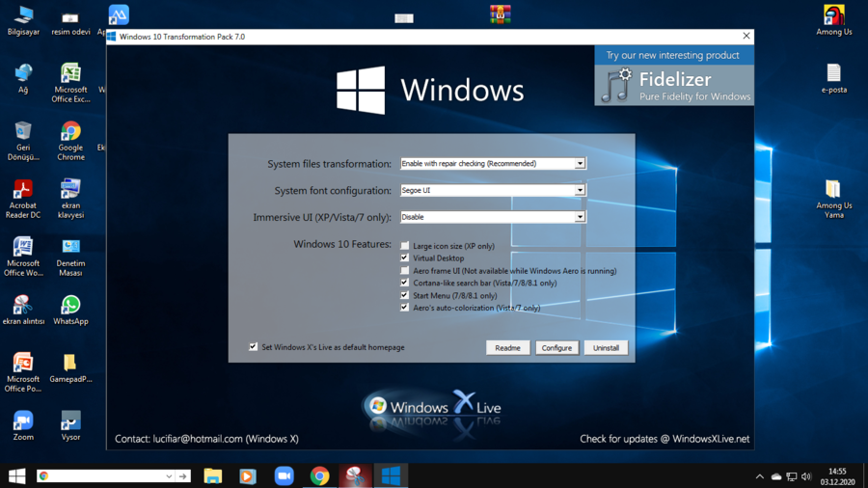Open the Zoom taskbar icon
The width and height of the screenshot is (868, 488).
coord(284,475)
